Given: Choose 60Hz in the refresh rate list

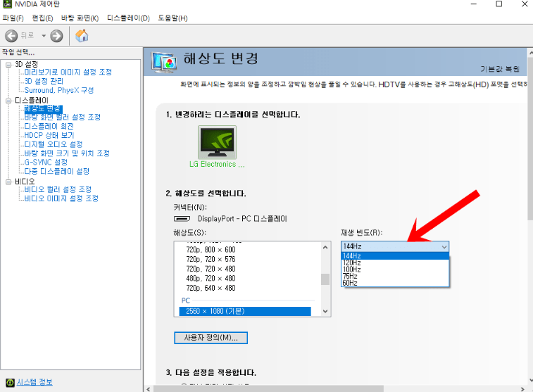Looking at the screenshot, I should [x=395, y=283].
